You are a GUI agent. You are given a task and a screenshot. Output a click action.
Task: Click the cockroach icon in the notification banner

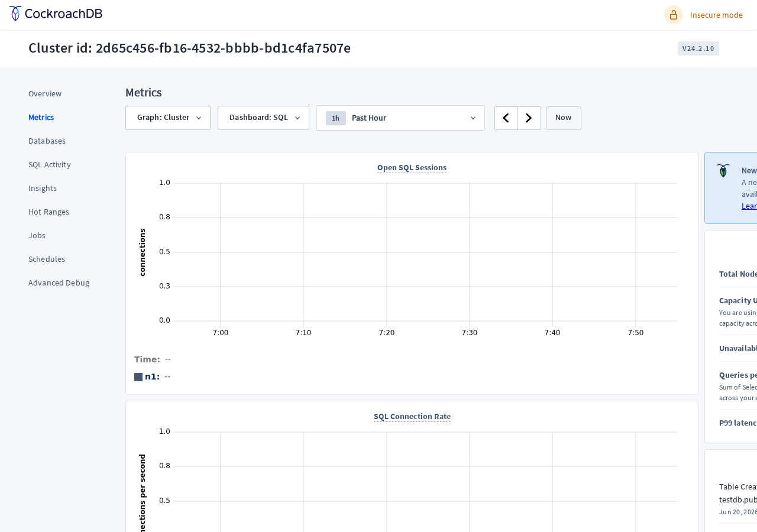pyautogui.click(x=723, y=171)
